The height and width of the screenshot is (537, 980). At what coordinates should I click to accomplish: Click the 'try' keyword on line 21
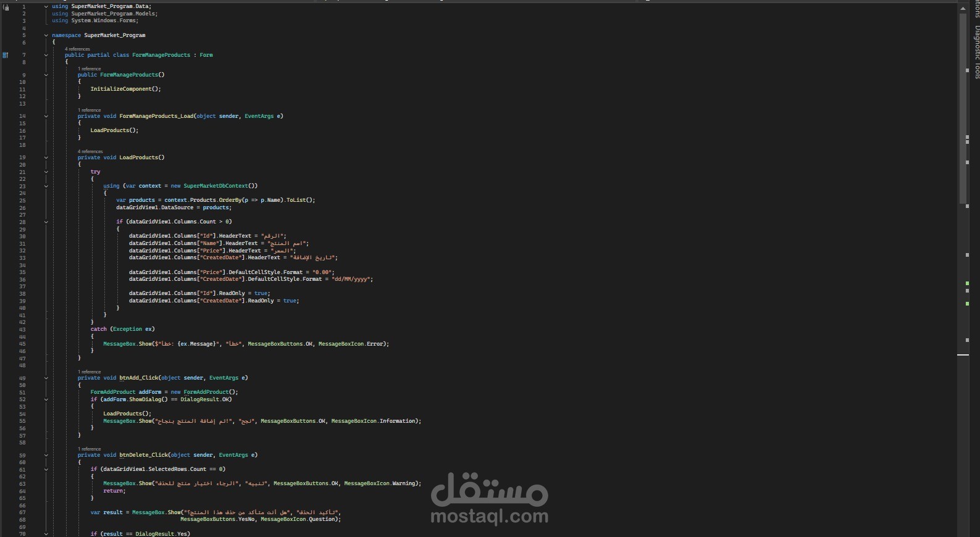pyautogui.click(x=95, y=172)
